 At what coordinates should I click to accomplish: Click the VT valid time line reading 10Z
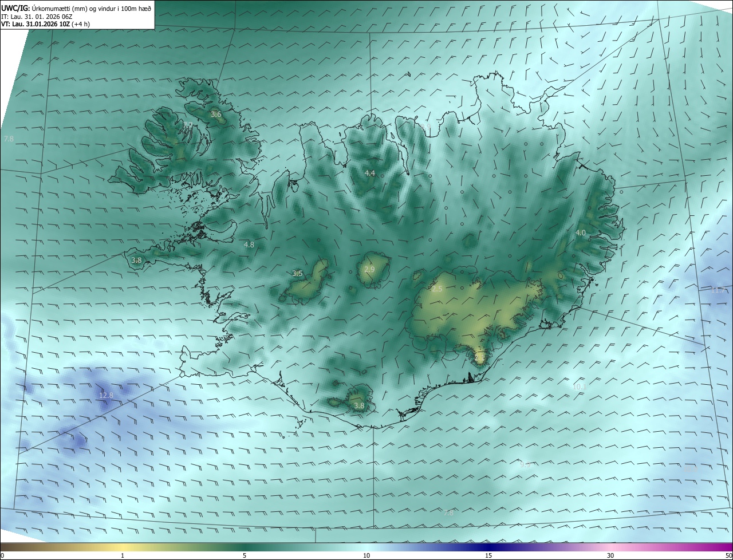45,24
